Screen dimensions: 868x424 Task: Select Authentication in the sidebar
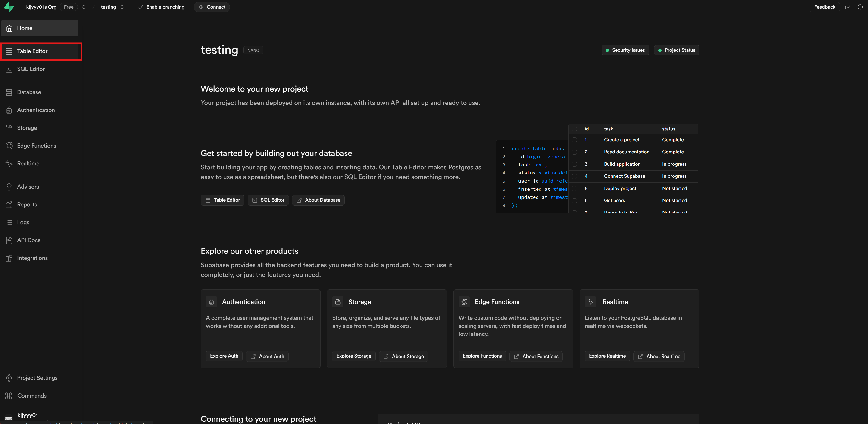[36, 110]
